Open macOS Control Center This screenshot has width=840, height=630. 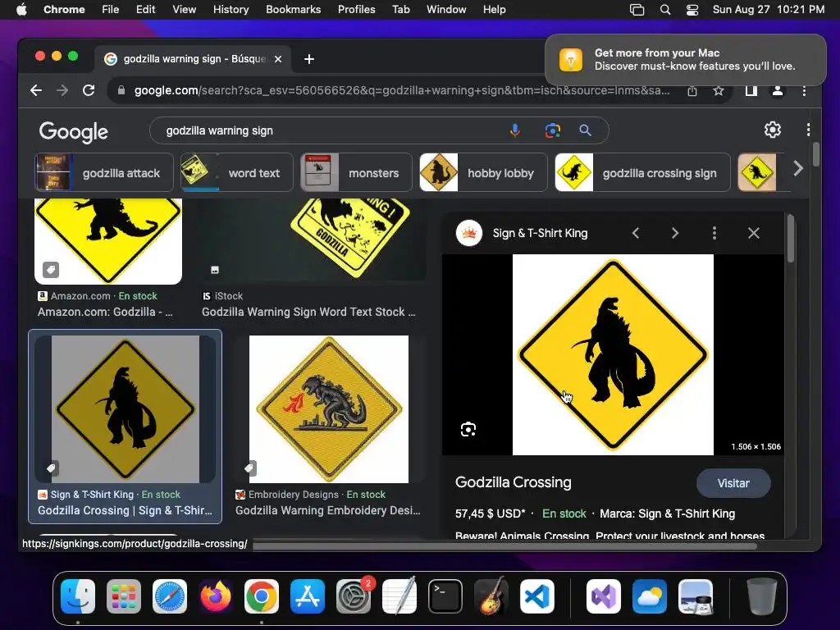[692, 10]
